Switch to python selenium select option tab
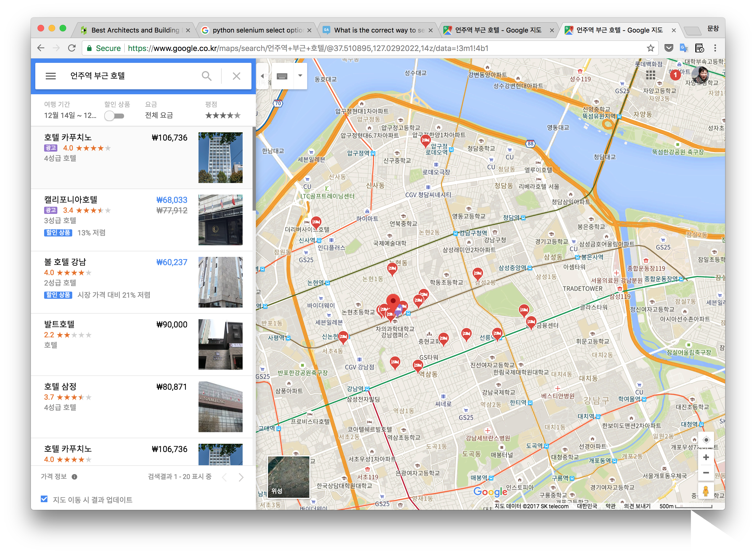The image size is (756, 554). click(x=257, y=30)
